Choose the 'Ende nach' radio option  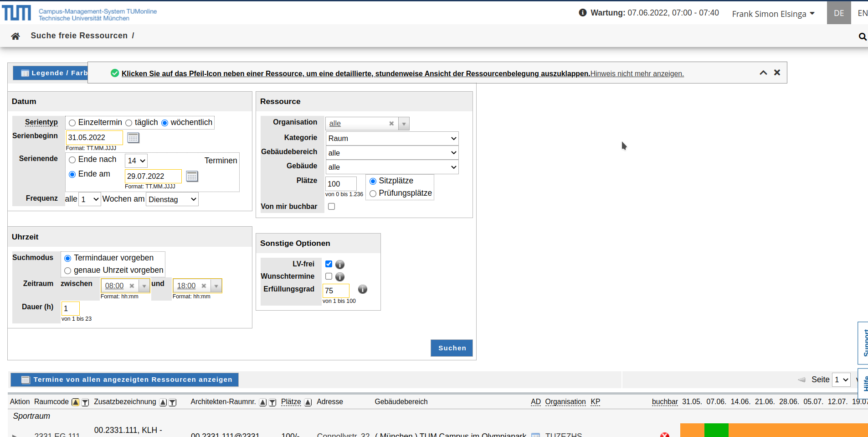(x=72, y=160)
